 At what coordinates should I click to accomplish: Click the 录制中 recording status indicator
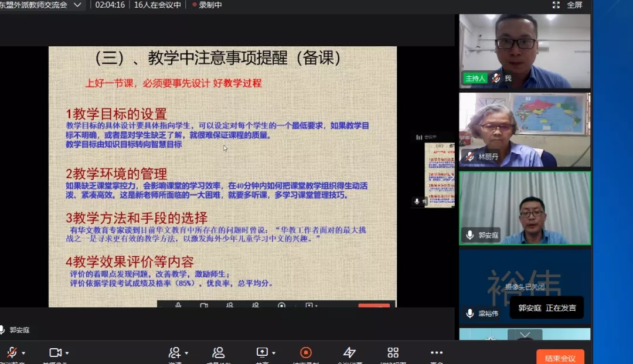(207, 5)
